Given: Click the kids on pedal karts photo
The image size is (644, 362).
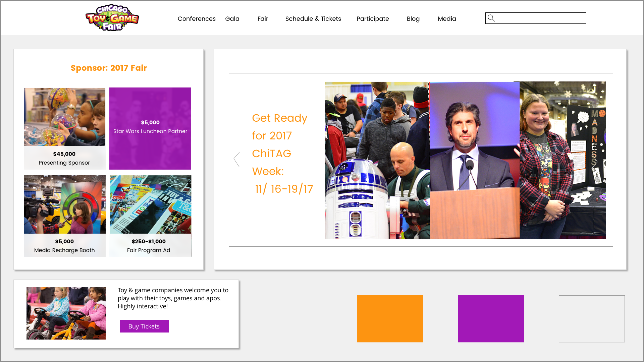Looking at the screenshot, I should 66,313.
